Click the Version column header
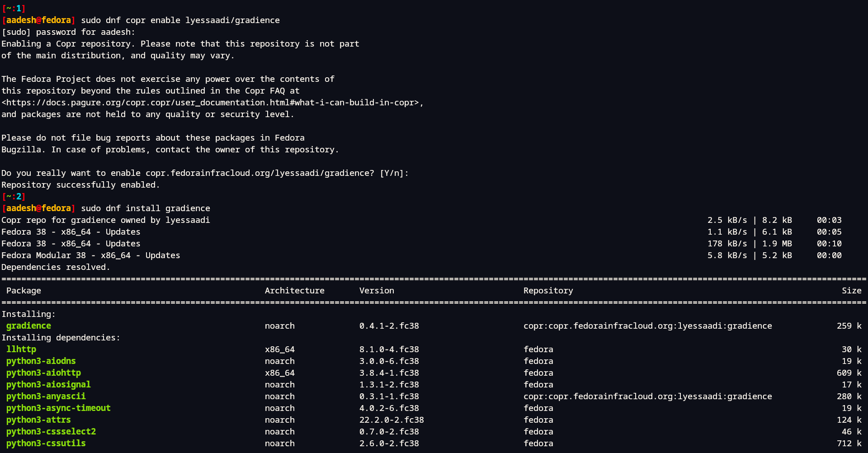Viewport: 868px width, 453px height. click(377, 290)
